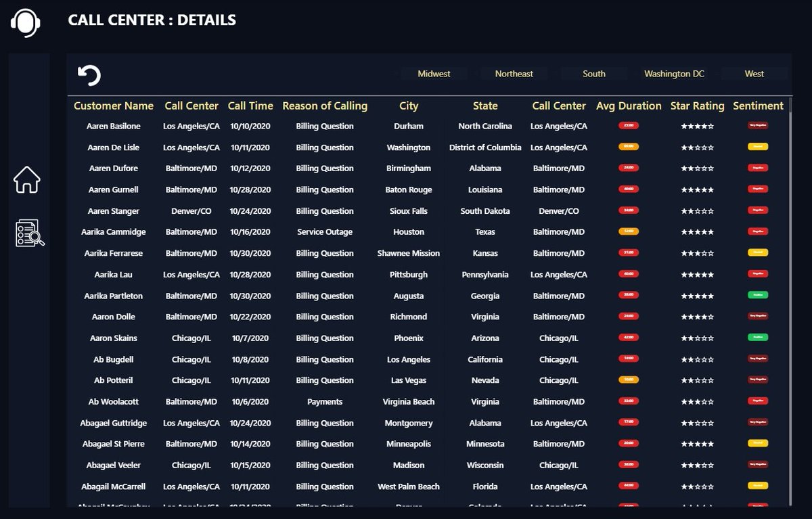Select customer name Aaren Gurnell
The width and height of the screenshot is (812, 519).
(x=114, y=190)
